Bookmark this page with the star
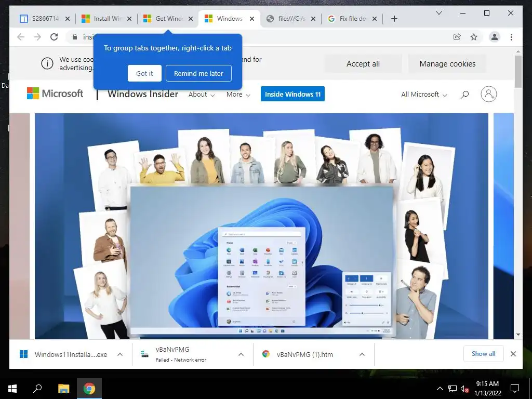Screen dimensions: 532x399 tap(474, 37)
